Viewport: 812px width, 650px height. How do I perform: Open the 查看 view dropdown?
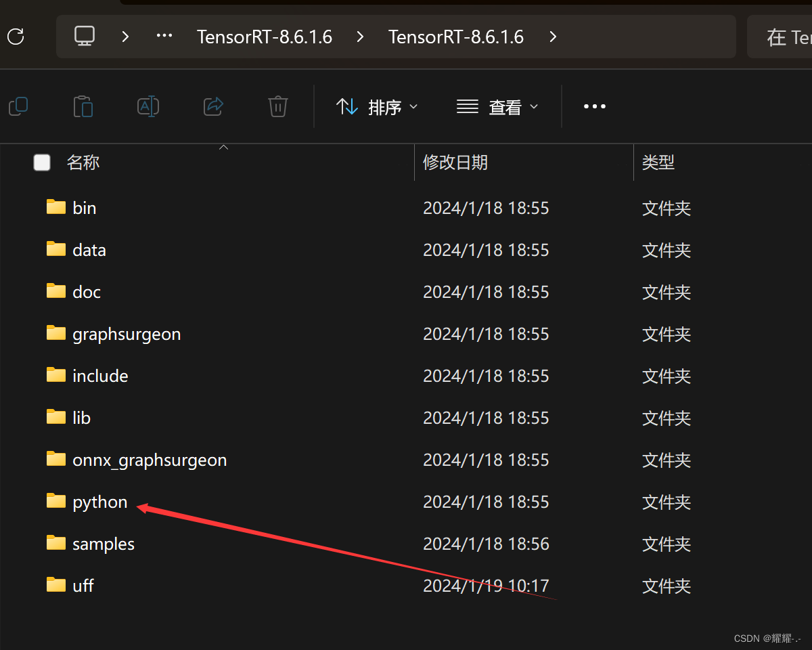click(x=497, y=107)
